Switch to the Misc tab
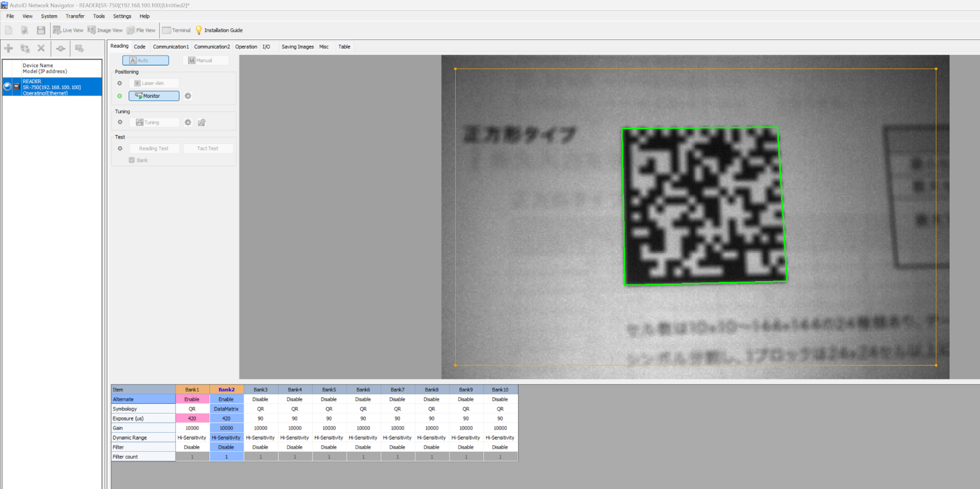 pyautogui.click(x=324, y=47)
